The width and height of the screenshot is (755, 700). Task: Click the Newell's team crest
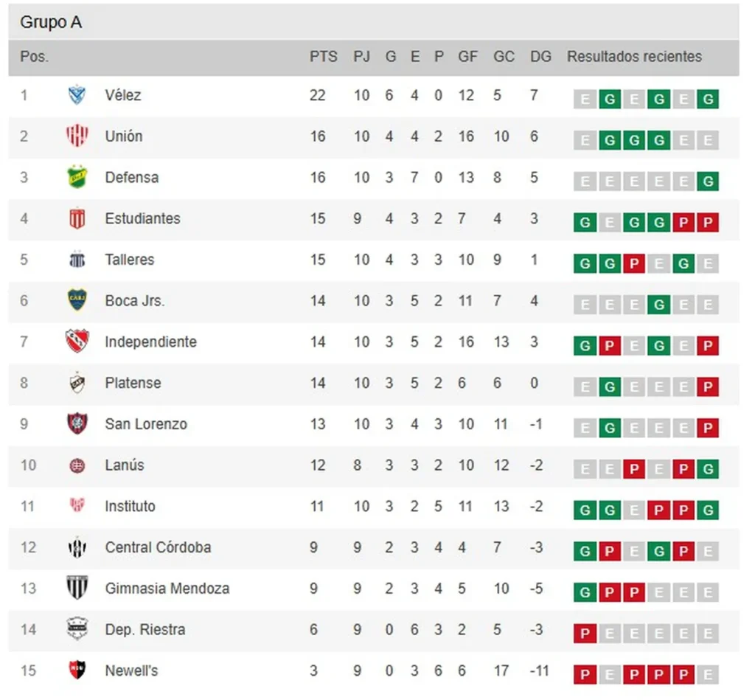(77, 670)
